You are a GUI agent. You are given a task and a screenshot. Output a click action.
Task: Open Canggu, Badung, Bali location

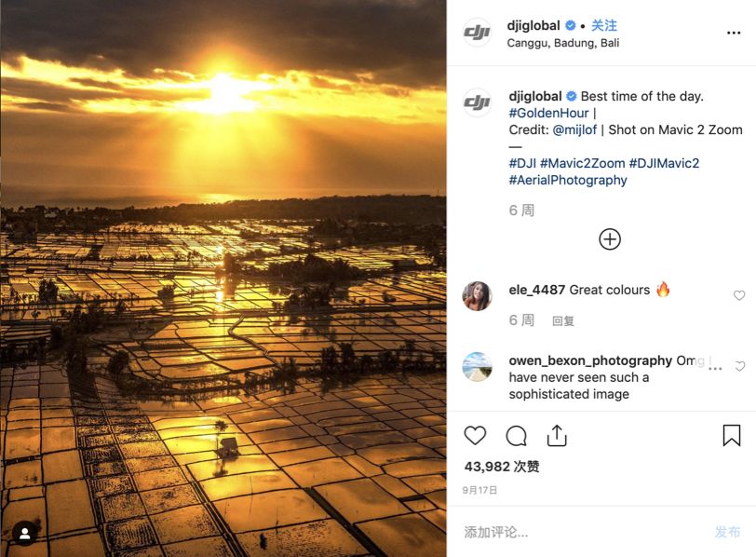coord(563,43)
